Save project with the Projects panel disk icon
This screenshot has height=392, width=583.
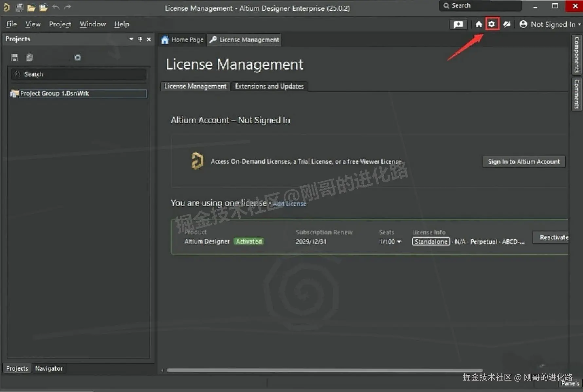point(14,58)
